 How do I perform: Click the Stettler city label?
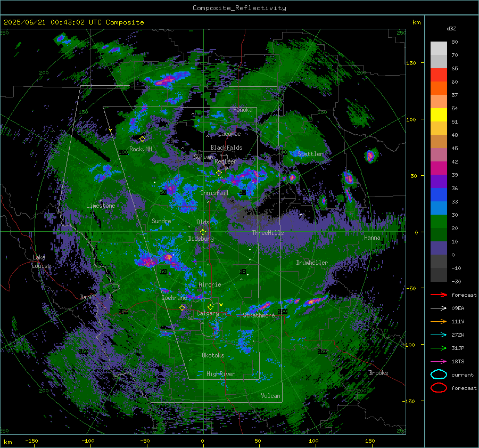tap(310, 154)
